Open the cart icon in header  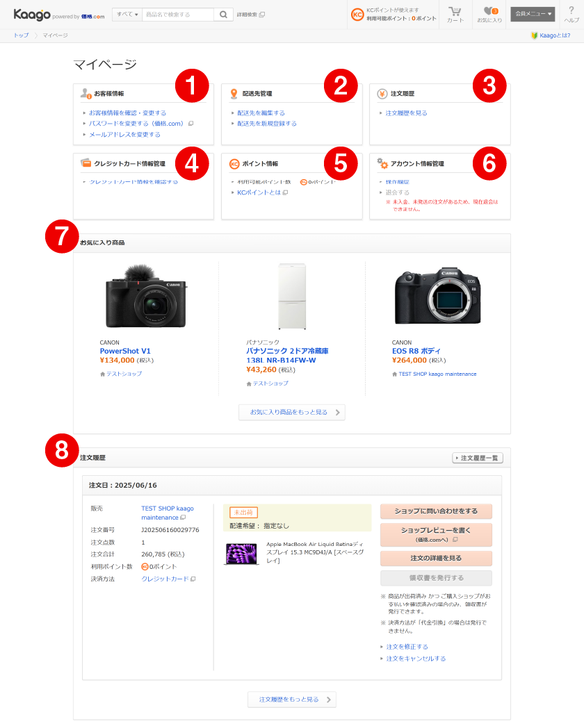click(x=455, y=15)
